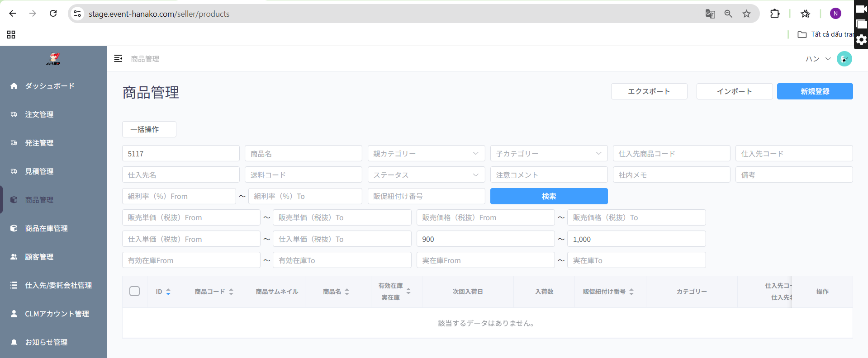Go to 商品在庫管理 in the sidebar
The height and width of the screenshot is (358, 868).
click(x=46, y=228)
